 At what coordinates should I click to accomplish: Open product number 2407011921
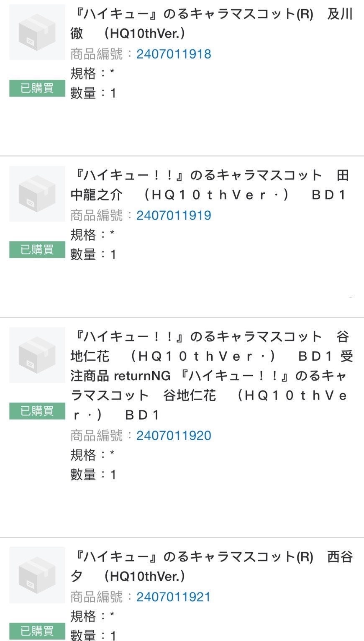pyautogui.click(x=173, y=597)
